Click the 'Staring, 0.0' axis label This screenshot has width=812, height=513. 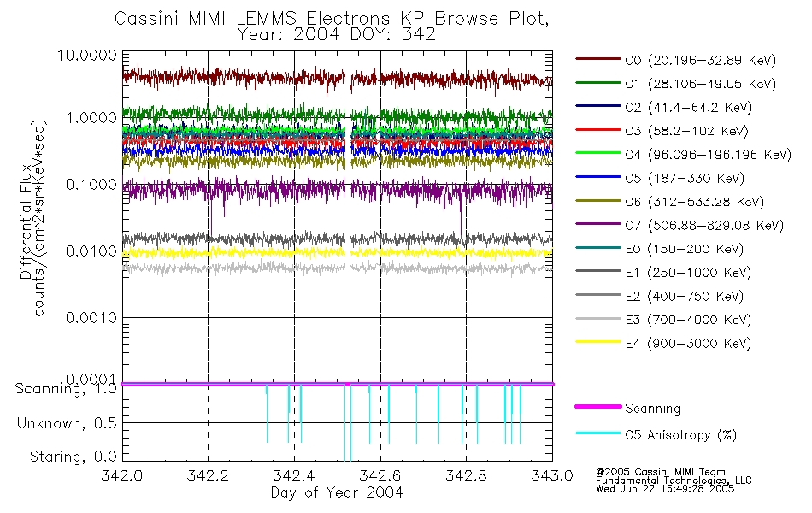click(x=73, y=457)
